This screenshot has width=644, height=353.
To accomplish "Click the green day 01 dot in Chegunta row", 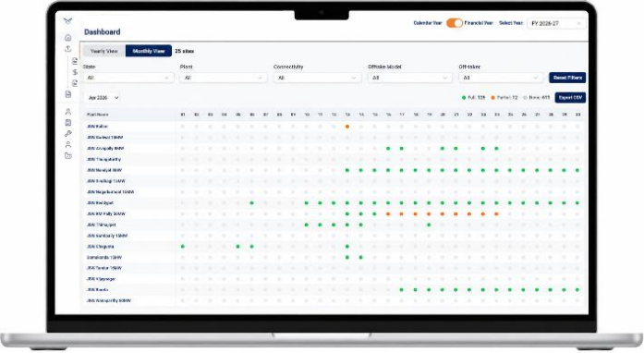I will [183, 247].
